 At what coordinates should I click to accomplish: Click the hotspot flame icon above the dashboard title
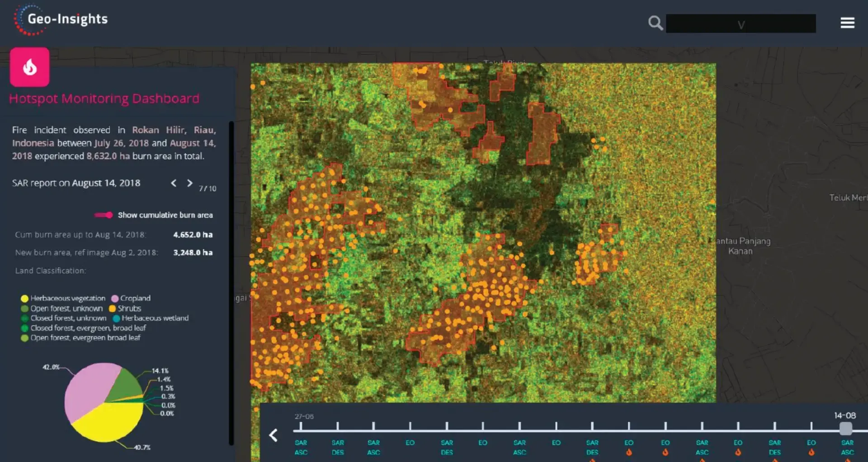tap(29, 67)
